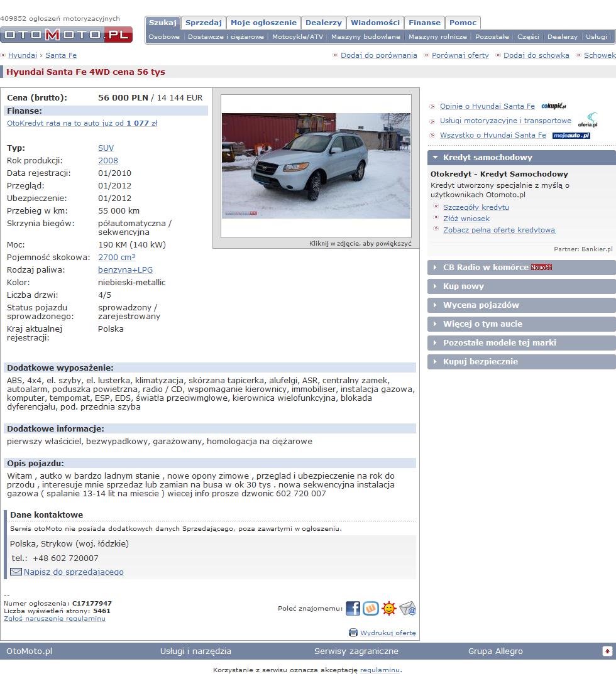
Task: Click Złóż wniosek link
Action: (x=466, y=219)
